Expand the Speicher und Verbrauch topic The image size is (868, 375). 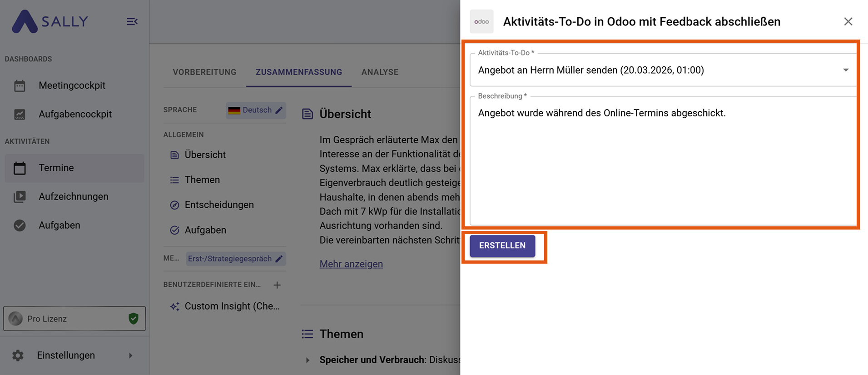(308, 360)
